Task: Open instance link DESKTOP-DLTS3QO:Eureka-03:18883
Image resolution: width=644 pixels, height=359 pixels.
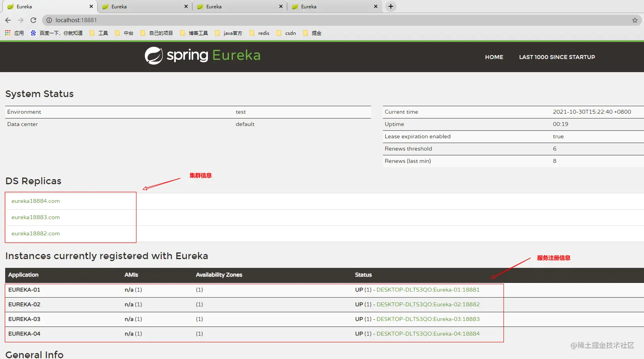Action: 428,319
